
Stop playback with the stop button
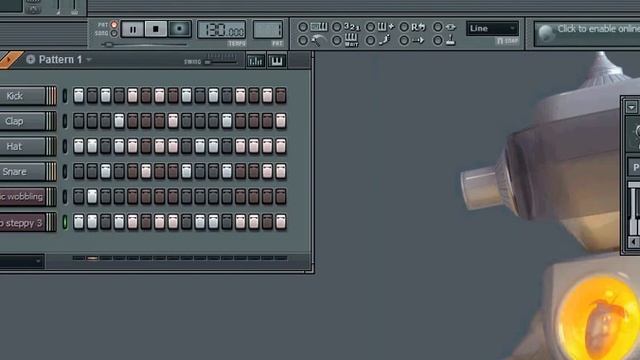click(x=156, y=29)
